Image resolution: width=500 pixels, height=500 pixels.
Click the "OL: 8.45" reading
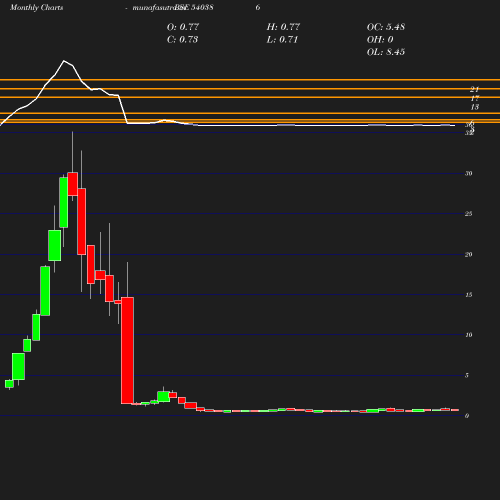point(386,52)
